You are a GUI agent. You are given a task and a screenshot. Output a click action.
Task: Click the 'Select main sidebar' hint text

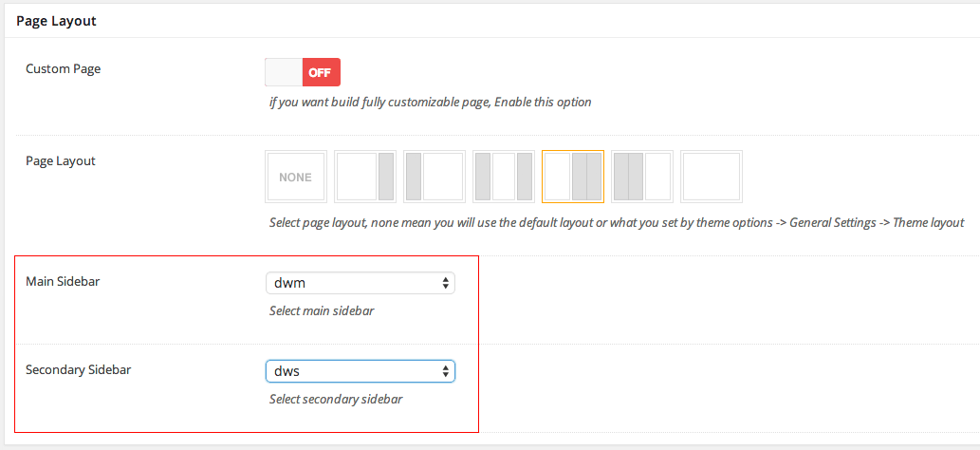coord(322,311)
